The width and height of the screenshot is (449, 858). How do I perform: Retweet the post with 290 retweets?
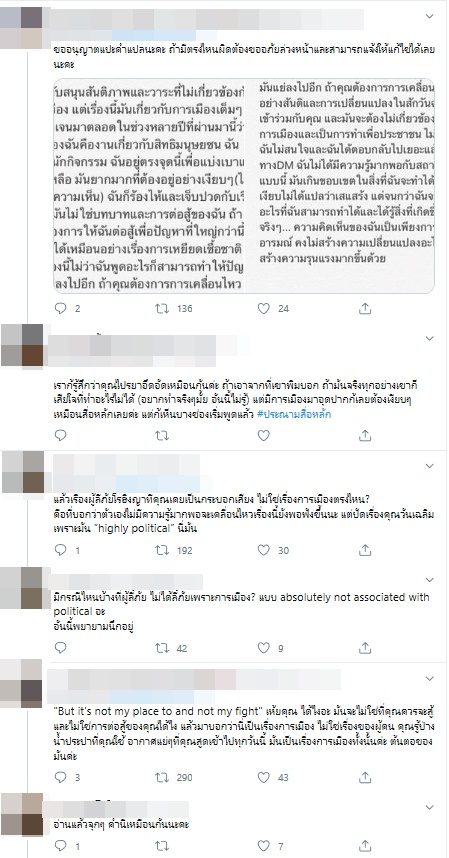pos(162,776)
